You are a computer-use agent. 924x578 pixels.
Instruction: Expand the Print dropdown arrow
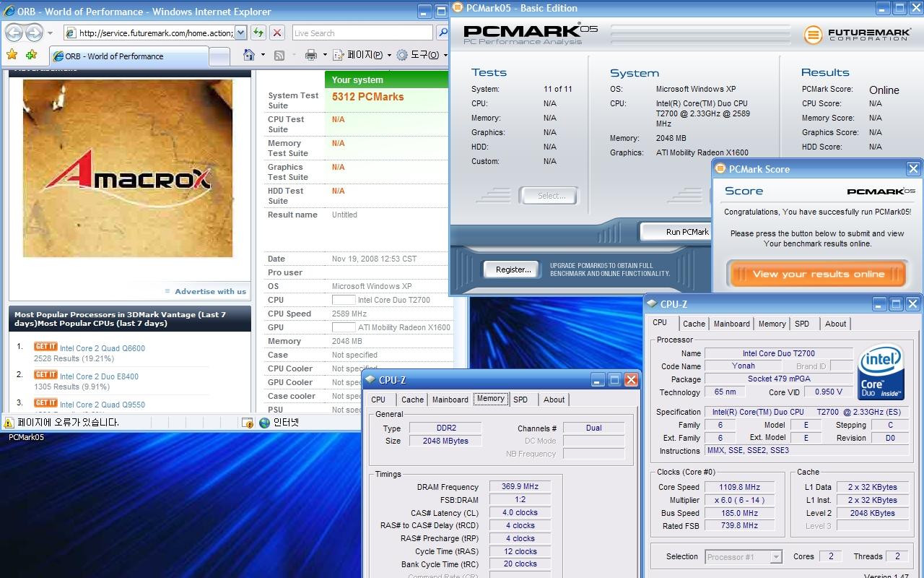click(325, 55)
